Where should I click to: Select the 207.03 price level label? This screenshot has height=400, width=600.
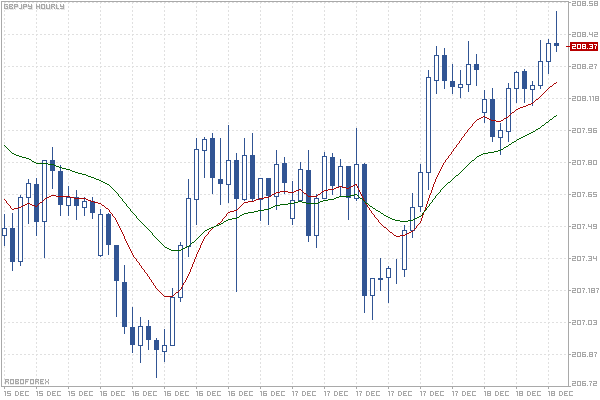tap(583, 322)
